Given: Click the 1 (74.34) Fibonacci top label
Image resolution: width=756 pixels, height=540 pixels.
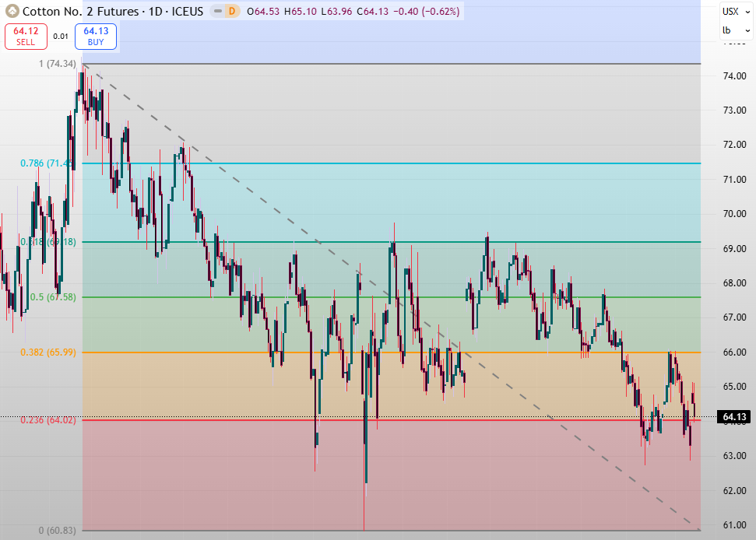Looking at the screenshot, I should 57,64.
